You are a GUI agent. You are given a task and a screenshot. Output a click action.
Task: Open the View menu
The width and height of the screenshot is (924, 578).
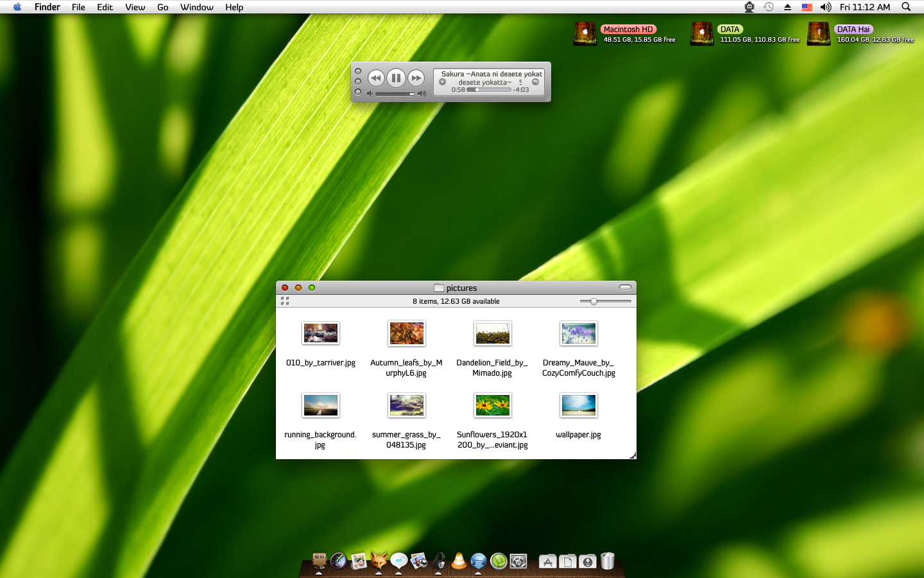point(135,7)
